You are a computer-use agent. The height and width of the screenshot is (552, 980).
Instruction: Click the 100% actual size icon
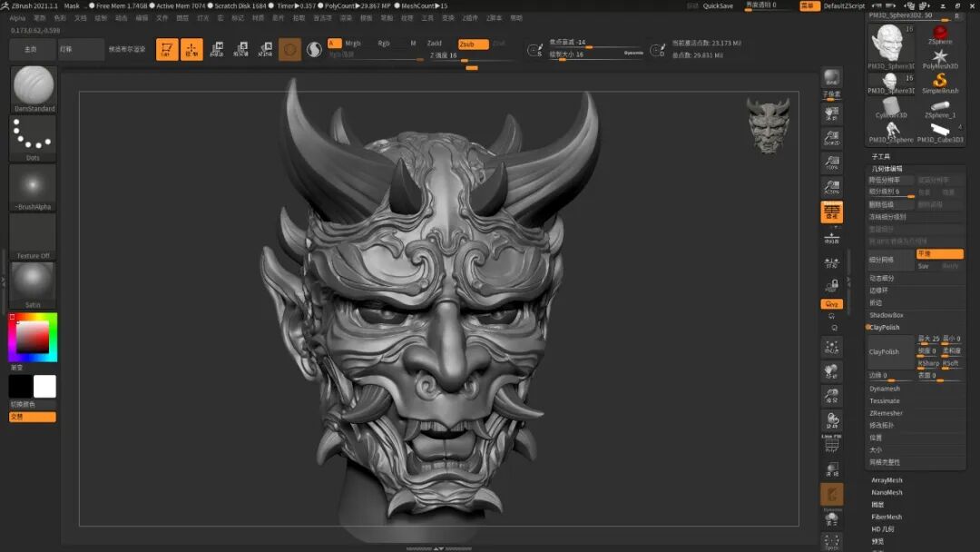832,163
